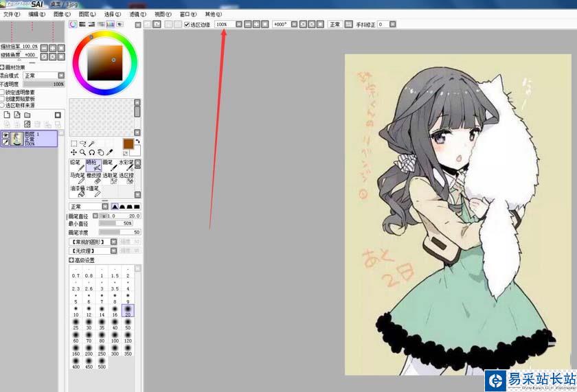Viewport: 577px width, 392px height.
Task: Click the zoom out minus button in toolbar
Action: pos(248,24)
